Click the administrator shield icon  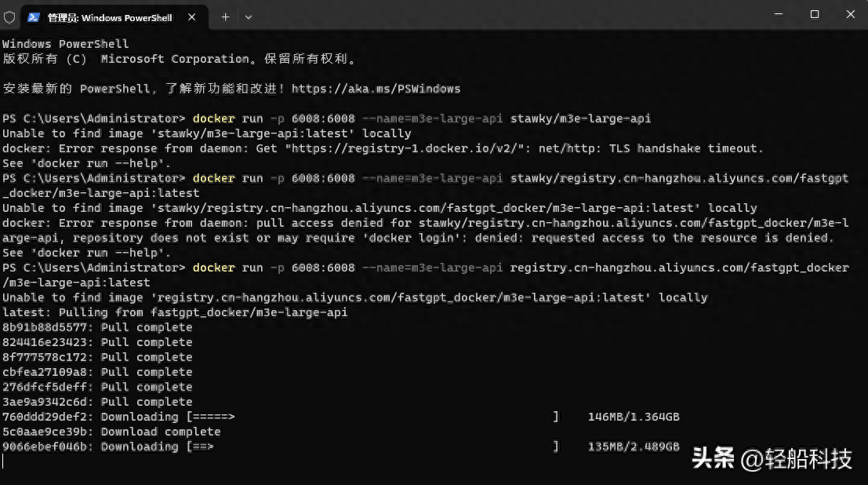pos(9,16)
